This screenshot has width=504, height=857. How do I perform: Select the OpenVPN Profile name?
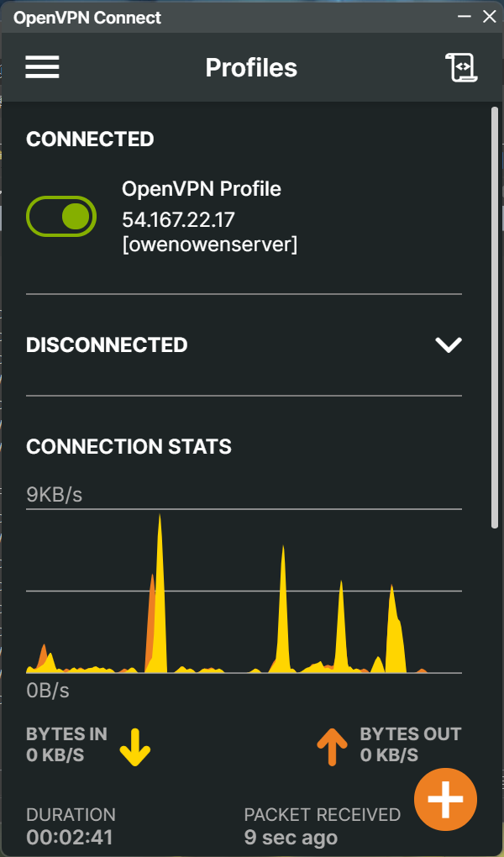tap(202, 189)
